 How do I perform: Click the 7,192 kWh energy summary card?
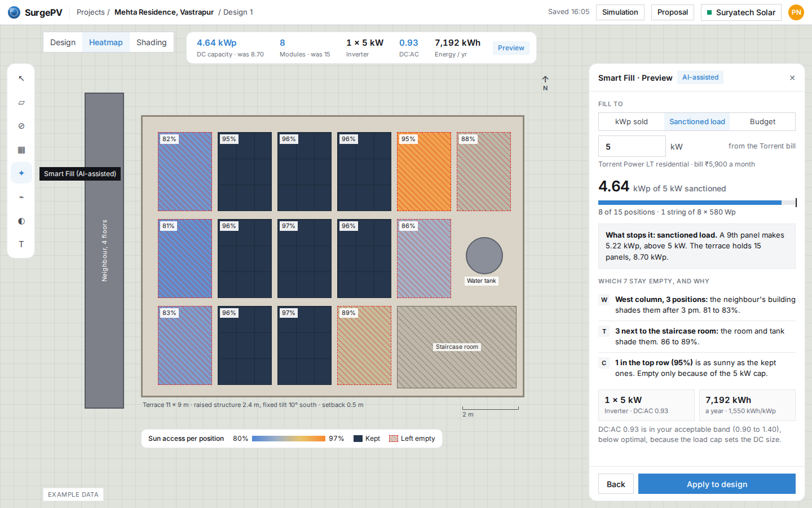(747, 405)
